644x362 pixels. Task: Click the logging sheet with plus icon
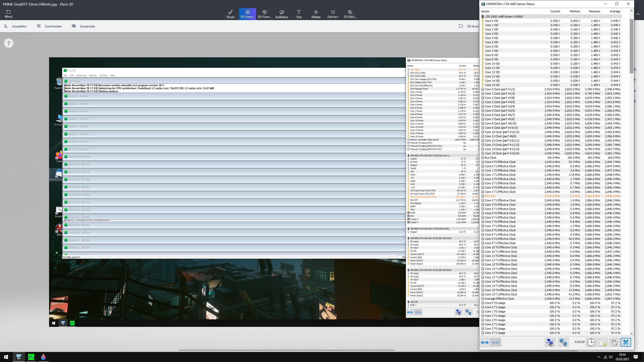pyautogui.click(x=603, y=342)
